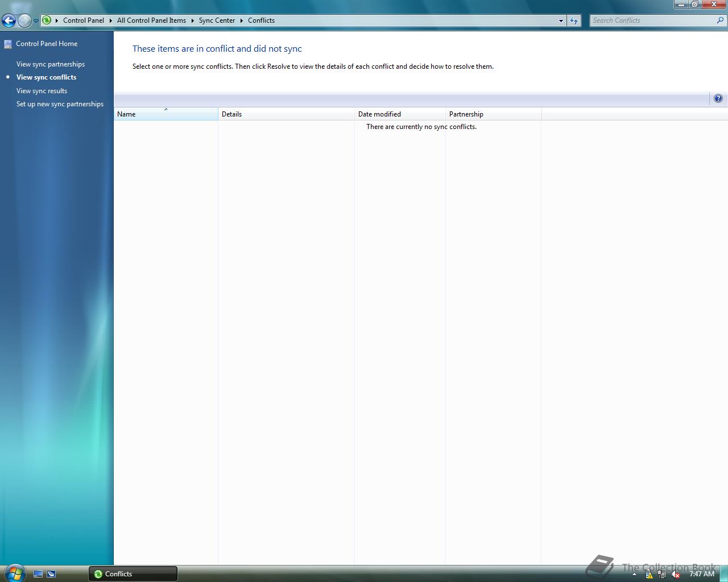728x582 pixels.
Task: Open View sync partnerships
Action: tap(51, 64)
